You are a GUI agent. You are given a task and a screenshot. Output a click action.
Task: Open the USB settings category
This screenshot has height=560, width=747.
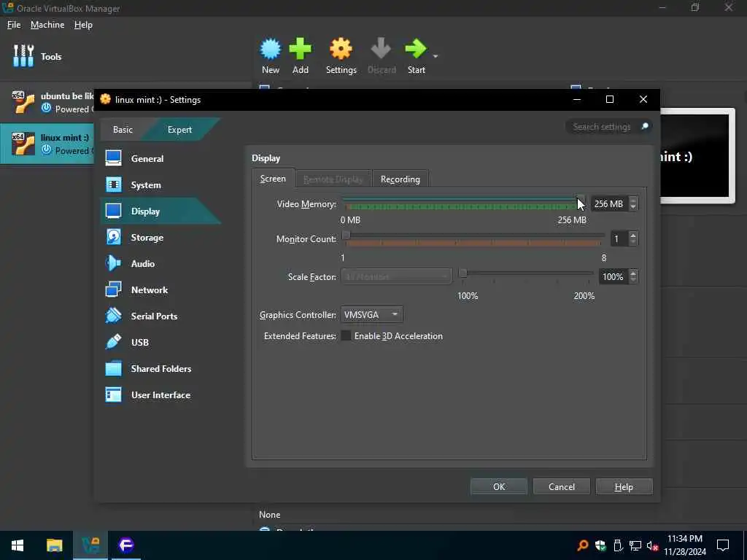click(x=139, y=342)
